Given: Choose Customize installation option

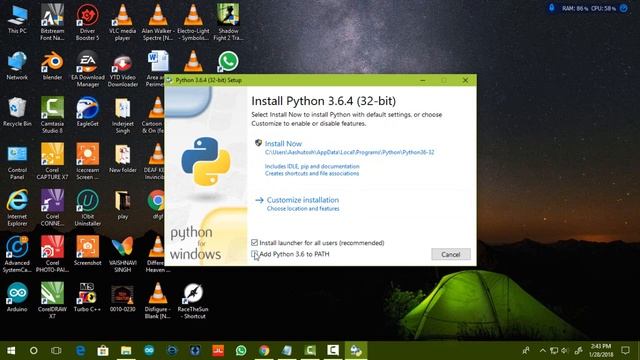Looking at the screenshot, I should tap(303, 200).
